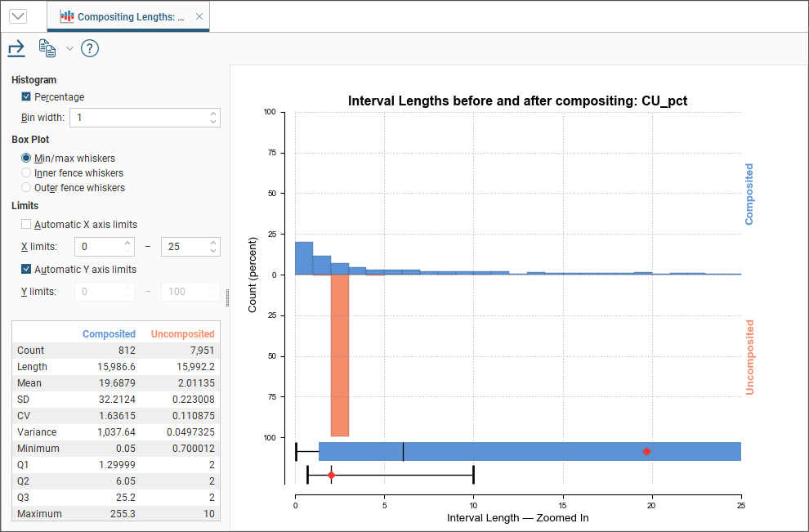Click the Bin width input field
809x532 pixels.
137,118
